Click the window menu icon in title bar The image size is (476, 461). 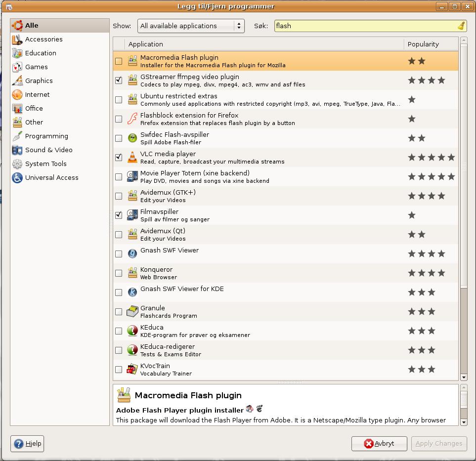pos(9,6)
